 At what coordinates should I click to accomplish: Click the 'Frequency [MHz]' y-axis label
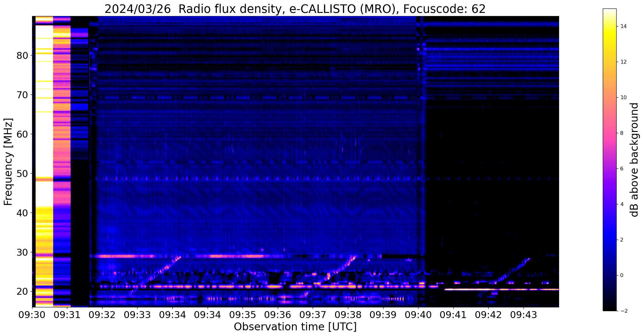point(8,162)
